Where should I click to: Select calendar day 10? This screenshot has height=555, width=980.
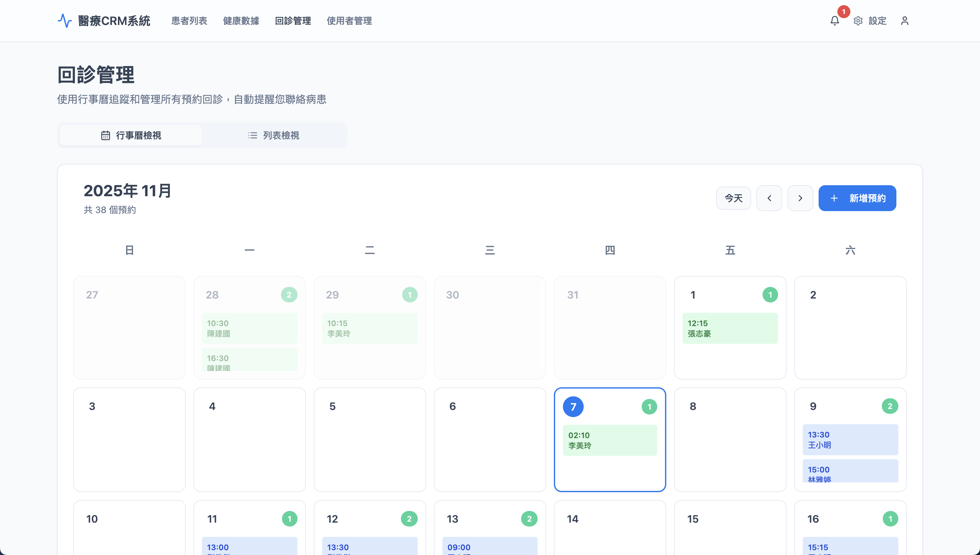coord(129,528)
